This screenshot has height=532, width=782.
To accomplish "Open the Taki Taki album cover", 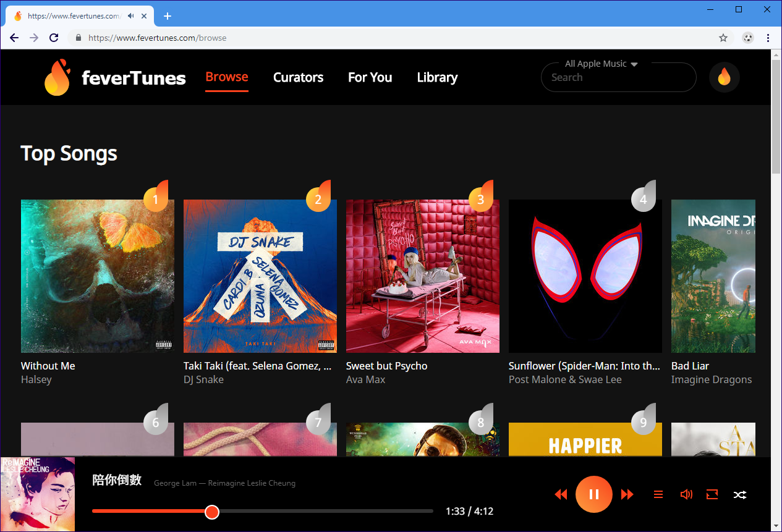I will [260, 276].
